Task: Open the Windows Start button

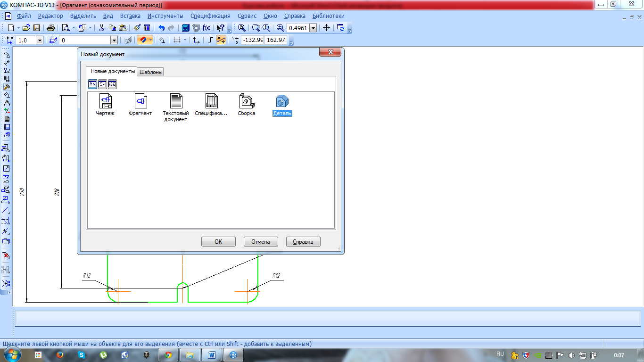Action: pyautogui.click(x=13, y=355)
